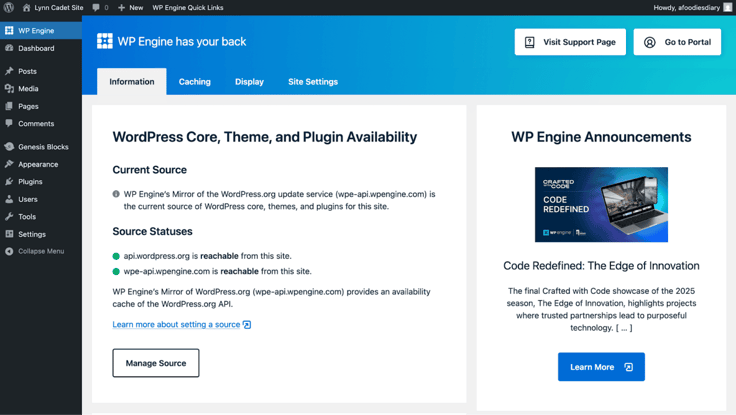Click the Current Source heading
Viewport: 736px width, 415px height.
pyautogui.click(x=149, y=170)
